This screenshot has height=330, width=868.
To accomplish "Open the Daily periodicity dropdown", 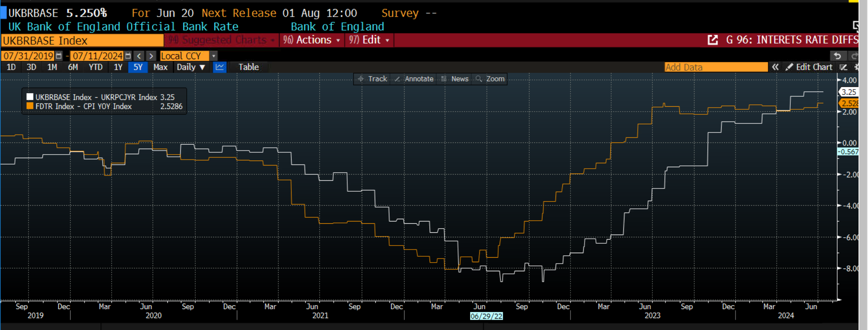I will click(x=191, y=67).
